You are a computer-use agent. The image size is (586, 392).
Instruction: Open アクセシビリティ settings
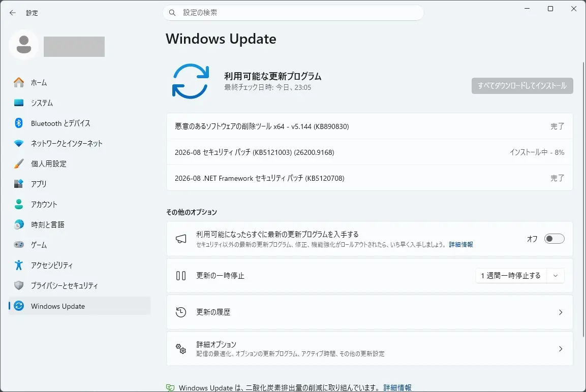[x=80, y=265]
